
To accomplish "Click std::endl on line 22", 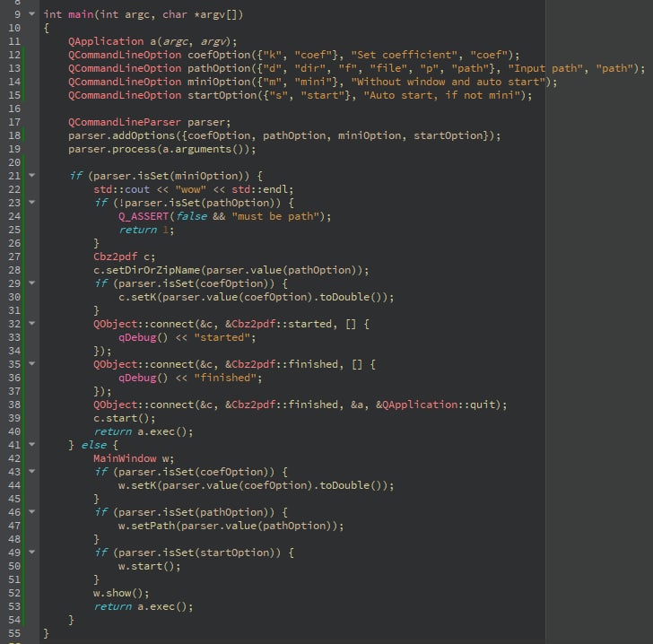I will tap(260, 189).
